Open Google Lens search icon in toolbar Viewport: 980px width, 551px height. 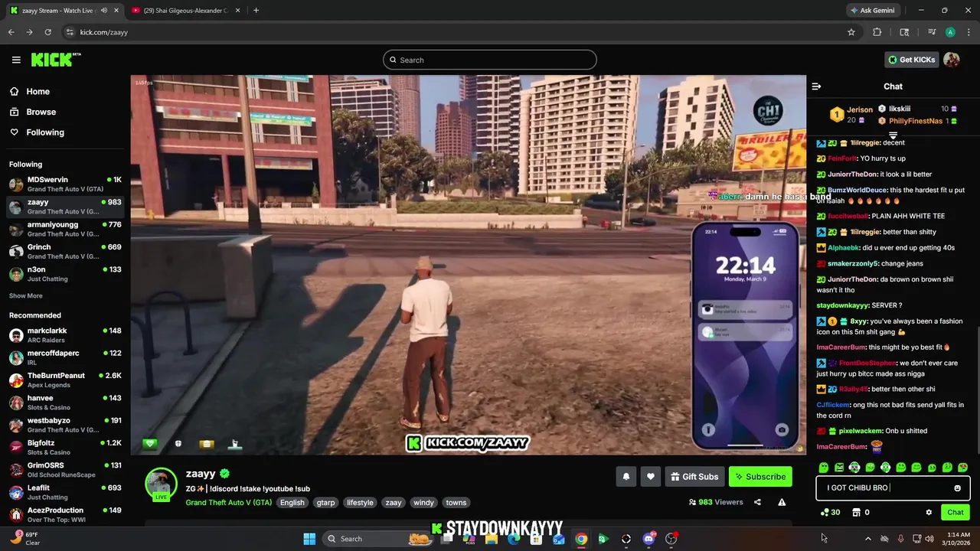click(x=904, y=32)
